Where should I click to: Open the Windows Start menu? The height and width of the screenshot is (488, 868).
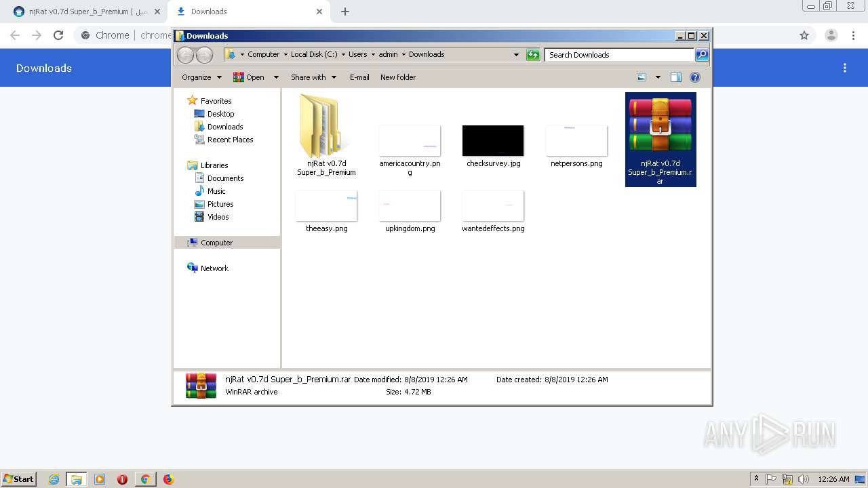coord(18,479)
